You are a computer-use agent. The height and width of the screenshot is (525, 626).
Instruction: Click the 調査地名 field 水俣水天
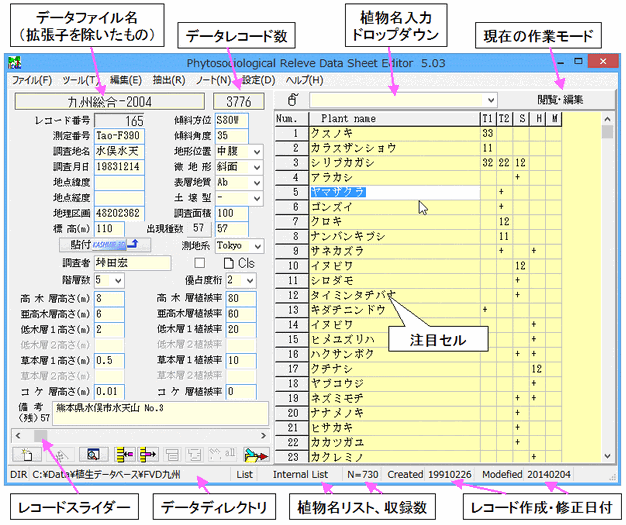tap(119, 152)
